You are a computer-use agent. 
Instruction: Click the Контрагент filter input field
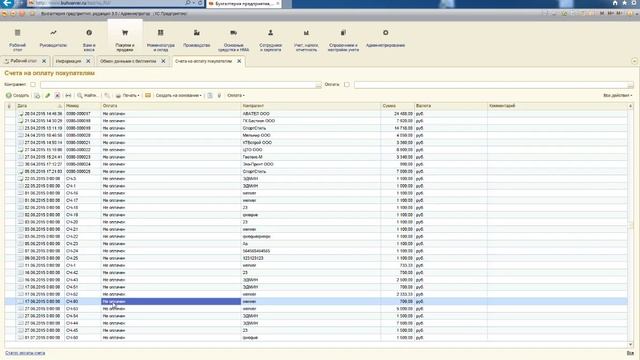point(178,85)
